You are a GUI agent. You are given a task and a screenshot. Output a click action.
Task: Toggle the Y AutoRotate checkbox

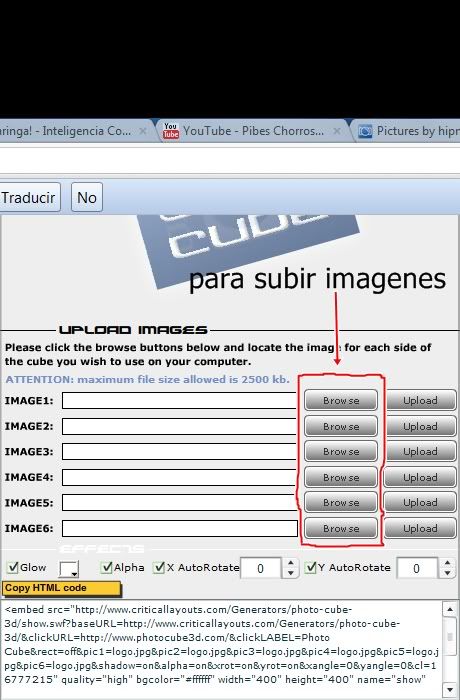click(310, 567)
